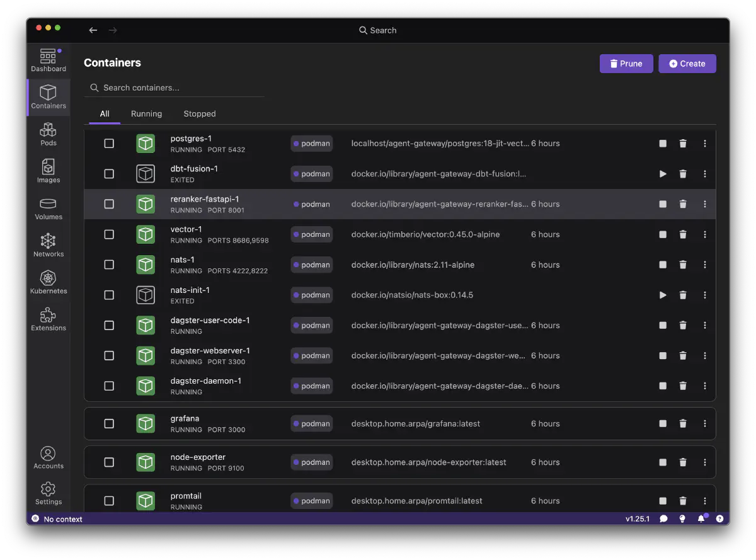Image resolution: width=756 pixels, height=560 pixels.
Task: Open the Volumes sidebar section
Action: point(49,209)
